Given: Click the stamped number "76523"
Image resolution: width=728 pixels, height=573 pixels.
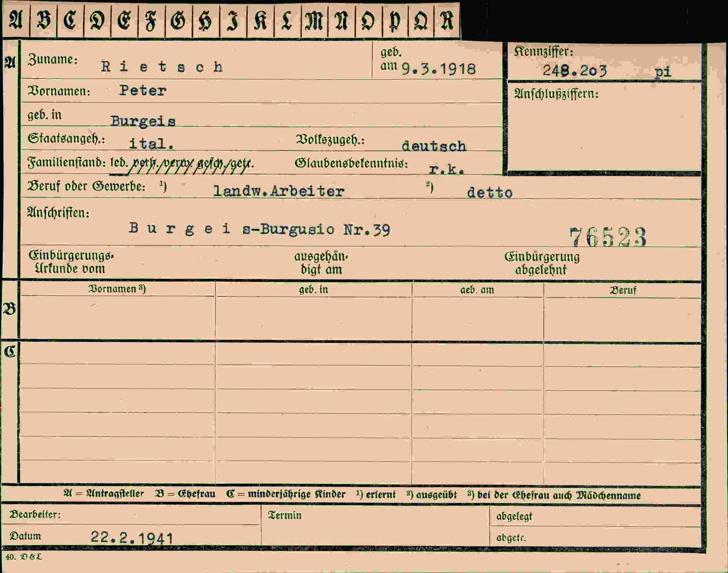Looking at the screenshot, I should (x=608, y=237).
